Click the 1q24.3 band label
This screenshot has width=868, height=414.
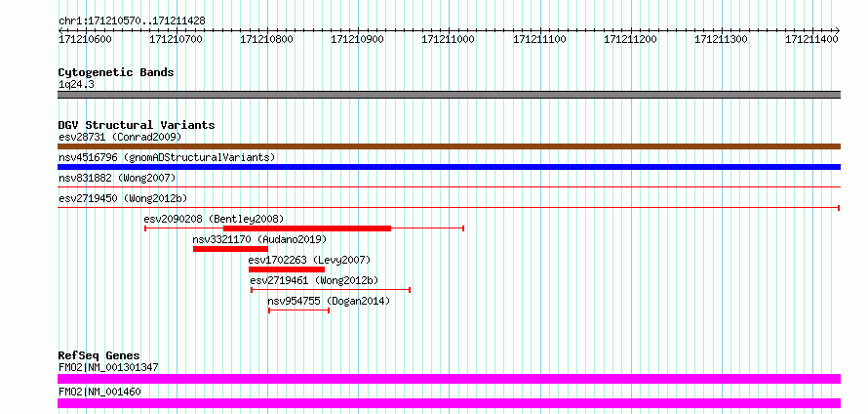(x=76, y=84)
